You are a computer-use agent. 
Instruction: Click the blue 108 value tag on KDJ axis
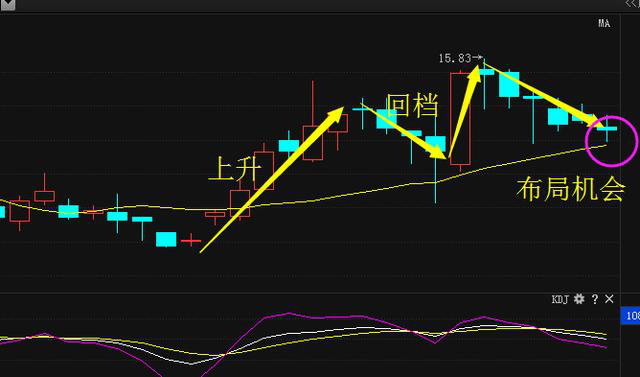[630, 316]
